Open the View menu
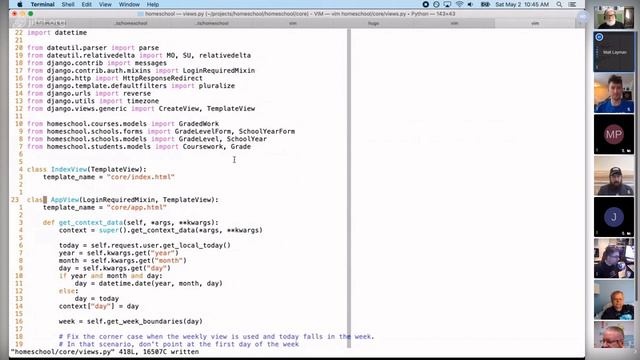Screen dimensions: 640x360 (x=105, y=4)
